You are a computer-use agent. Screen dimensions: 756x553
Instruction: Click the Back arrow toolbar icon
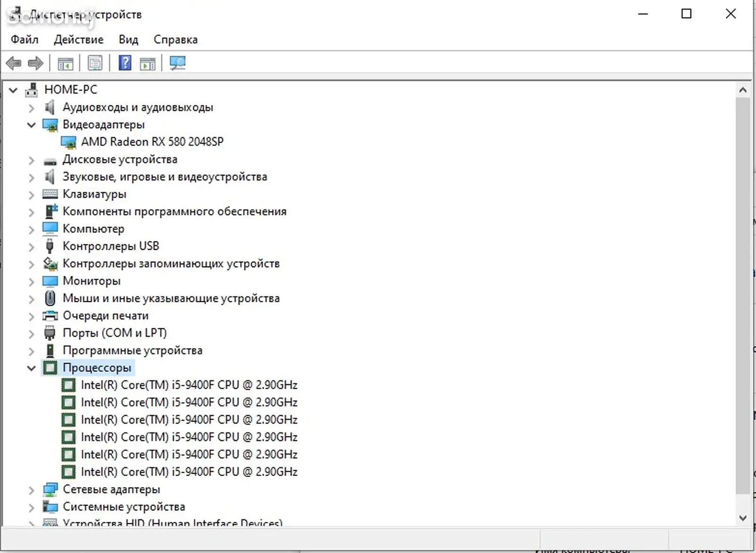click(14, 63)
